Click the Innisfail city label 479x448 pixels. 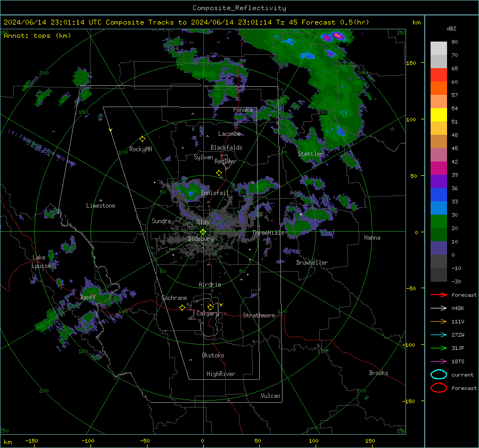click(x=214, y=193)
